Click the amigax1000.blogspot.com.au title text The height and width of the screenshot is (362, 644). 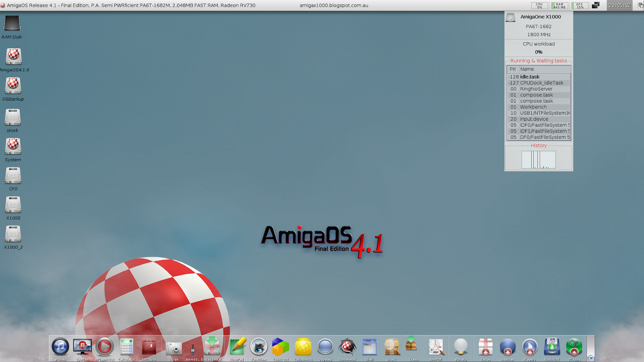click(x=334, y=5)
